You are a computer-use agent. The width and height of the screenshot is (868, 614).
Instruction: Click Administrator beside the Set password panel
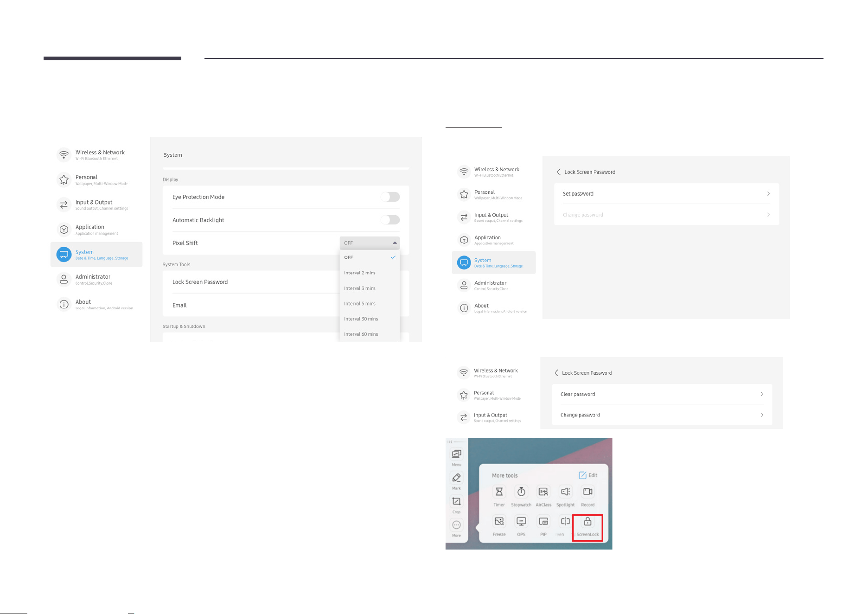(x=493, y=285)
